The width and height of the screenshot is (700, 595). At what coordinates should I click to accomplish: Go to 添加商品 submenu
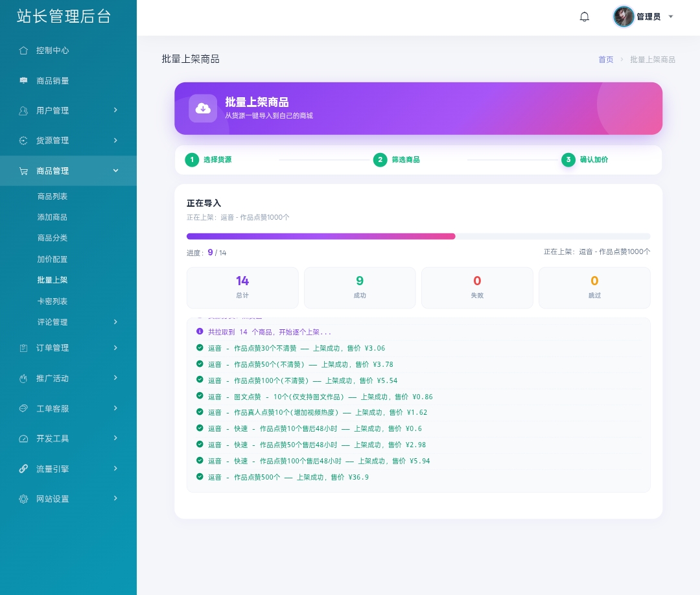point(52,217)
